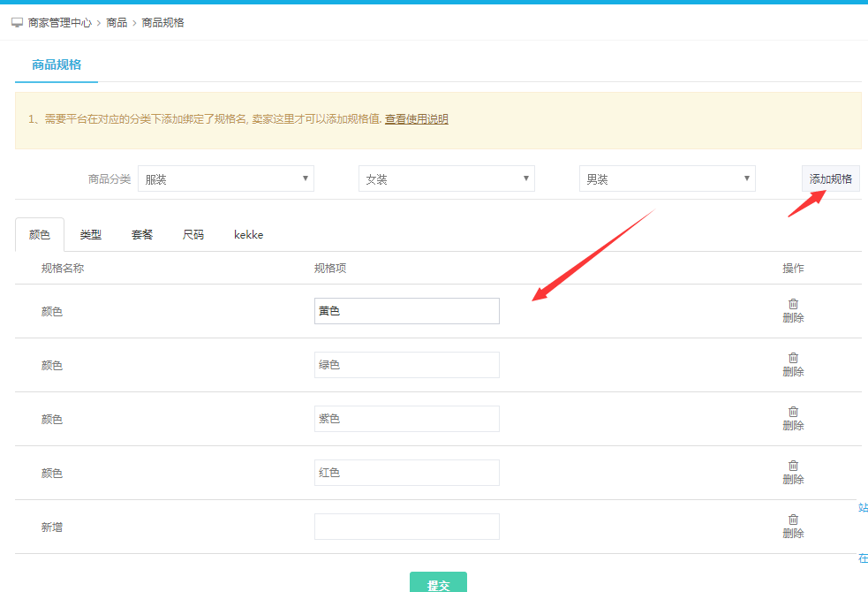Delete the 新增 empty row via trash icon
868x592 pixels.
pyautogui.click(x=793, y=520)
